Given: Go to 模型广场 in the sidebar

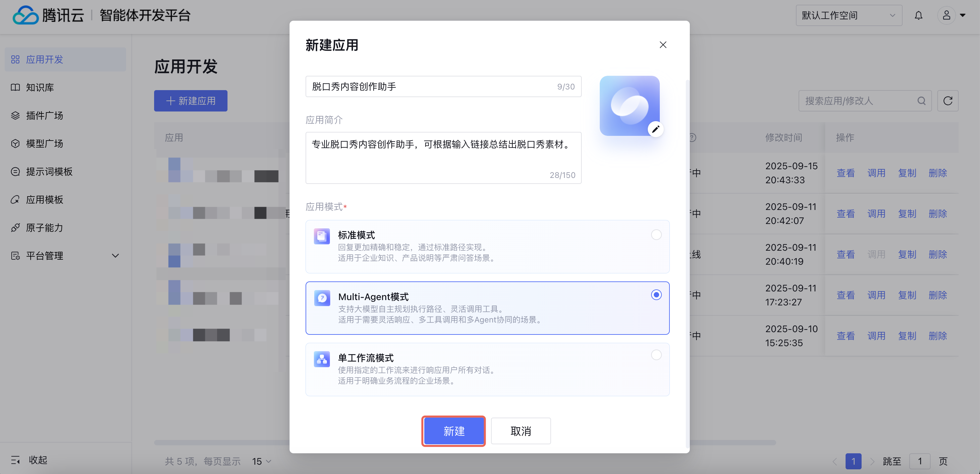Looking at the screenshot, I should [x=44, y=144].
